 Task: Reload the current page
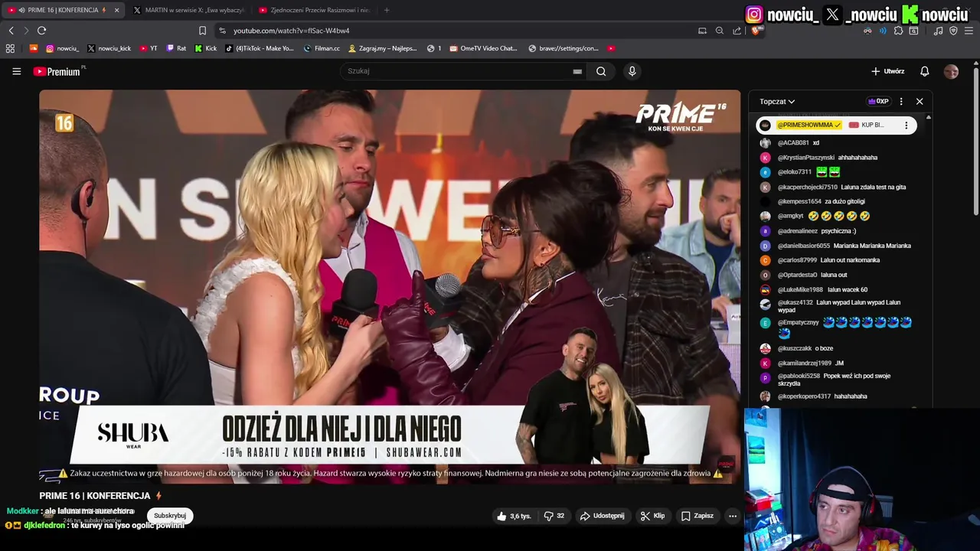click(x=41, y=31)
